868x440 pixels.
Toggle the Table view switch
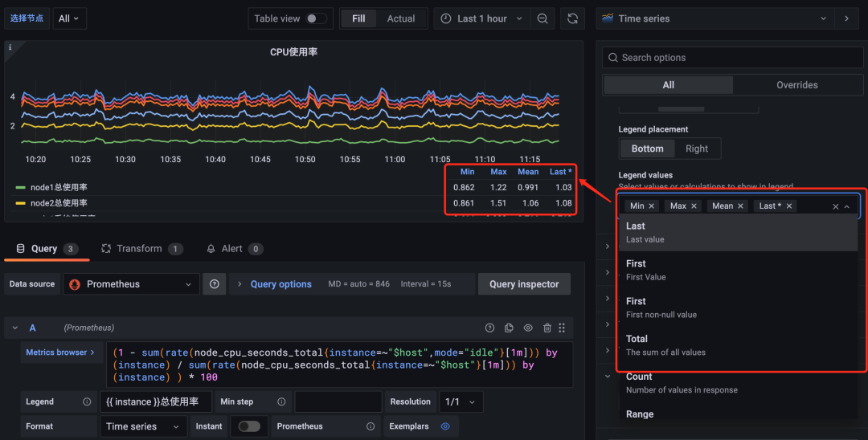(x=316, y=18)
